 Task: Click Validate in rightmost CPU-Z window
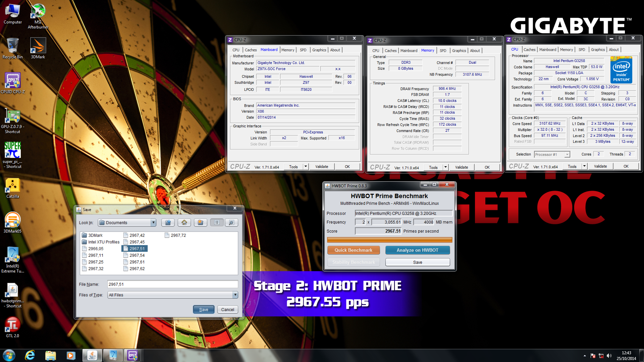[x=600, y=166]
